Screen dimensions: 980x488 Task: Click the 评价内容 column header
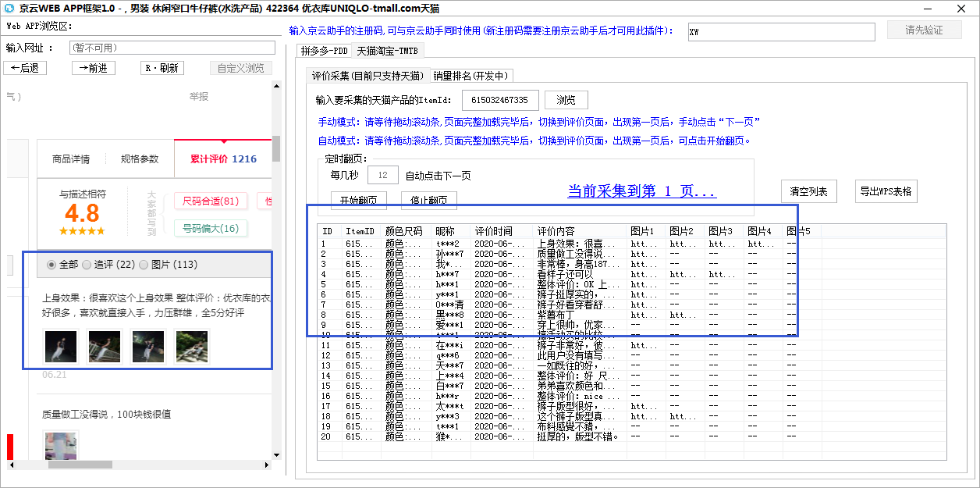pos(581,231)
